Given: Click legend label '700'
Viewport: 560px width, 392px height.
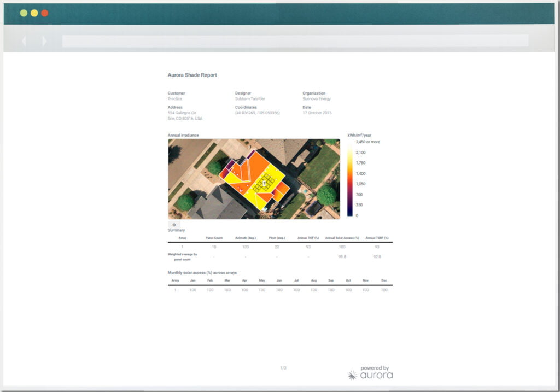Looking at the screenshot, I should tap(359, 195).
